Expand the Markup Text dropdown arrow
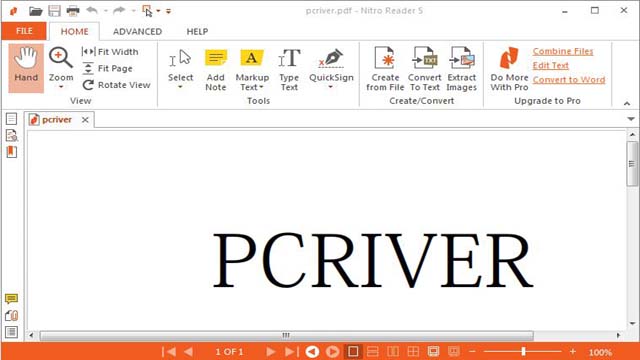Image resolution: width=640 pixels, height=360 pixels. tap(261, 87)
